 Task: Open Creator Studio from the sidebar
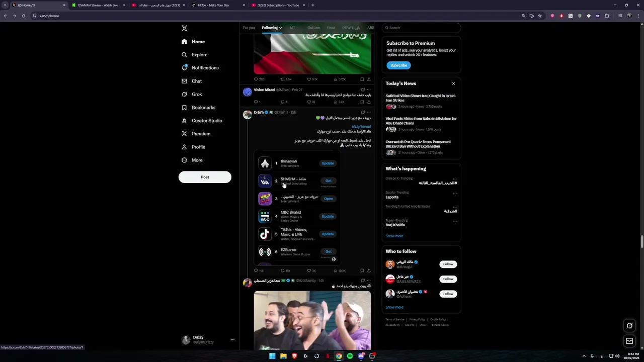coord(202,121)
